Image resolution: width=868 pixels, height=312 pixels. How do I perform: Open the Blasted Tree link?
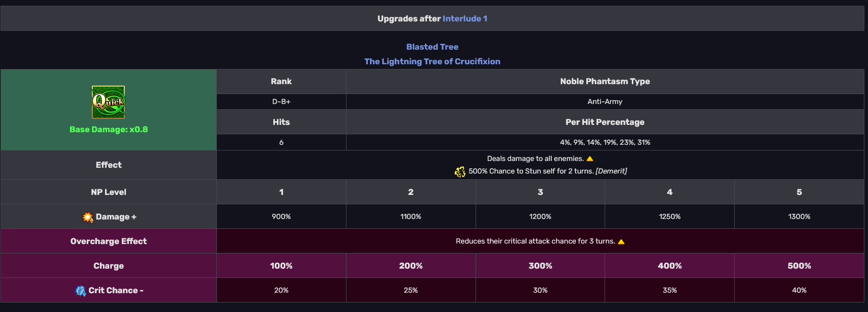pos(432,47)
